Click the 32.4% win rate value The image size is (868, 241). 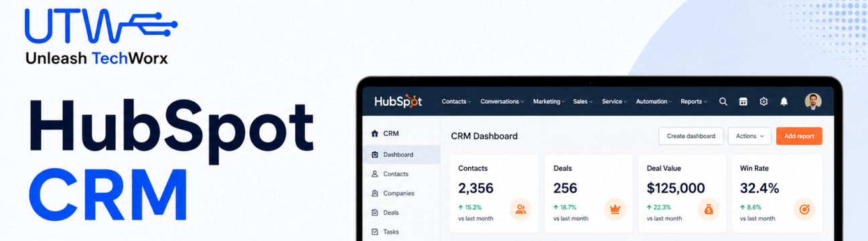pyautogui.click(x=759, y=188)
